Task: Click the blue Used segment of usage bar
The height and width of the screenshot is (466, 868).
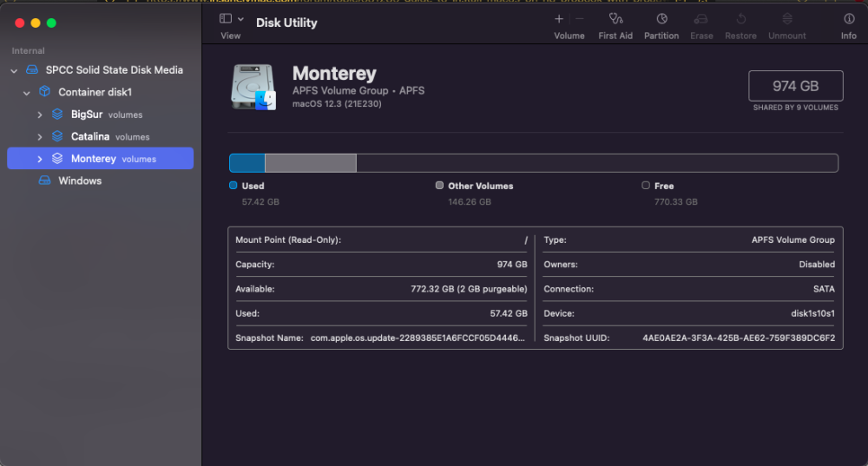Action: [x=247, y=163]
